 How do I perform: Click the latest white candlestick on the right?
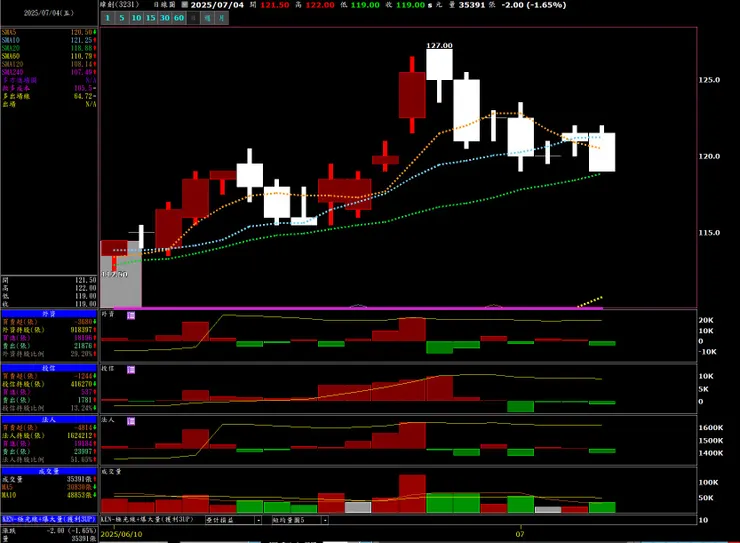pyautogui.click(x=602, y=152)
